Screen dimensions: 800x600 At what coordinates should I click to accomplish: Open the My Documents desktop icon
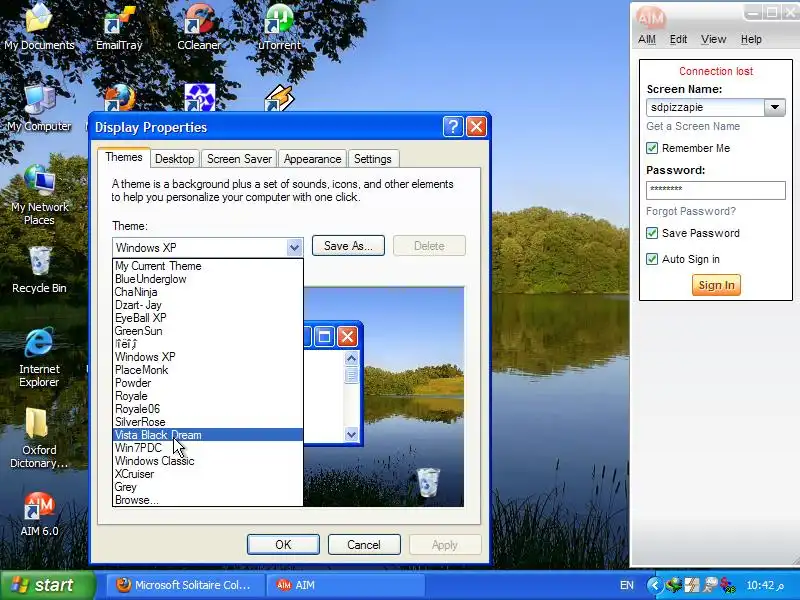pyautogui.click(x=39, y=28)
